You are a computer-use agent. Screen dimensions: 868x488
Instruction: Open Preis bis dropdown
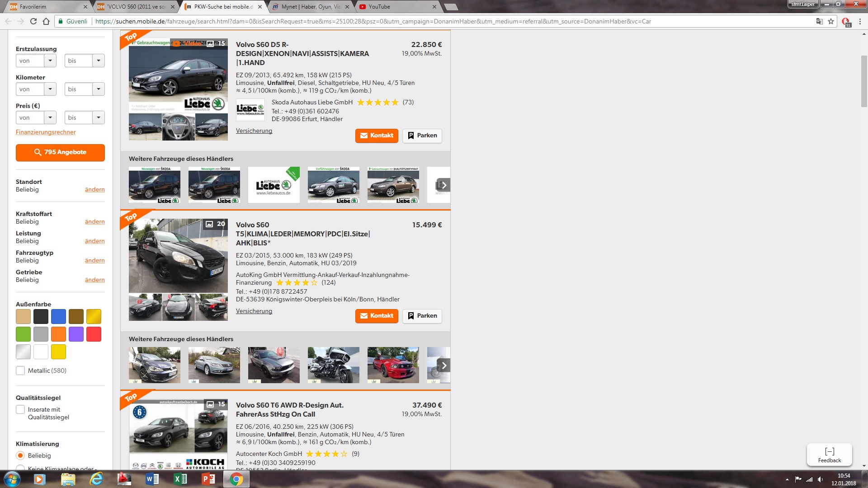point(85,117)
